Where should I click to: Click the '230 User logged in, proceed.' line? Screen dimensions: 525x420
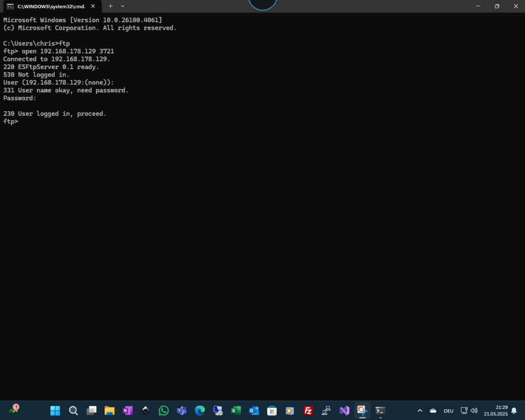pos(54,114)
